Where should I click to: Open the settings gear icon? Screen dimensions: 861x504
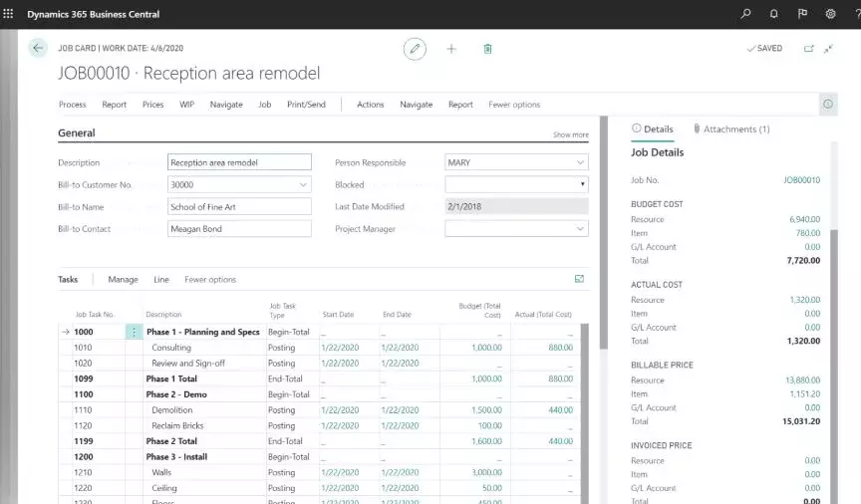click(830, 14)
